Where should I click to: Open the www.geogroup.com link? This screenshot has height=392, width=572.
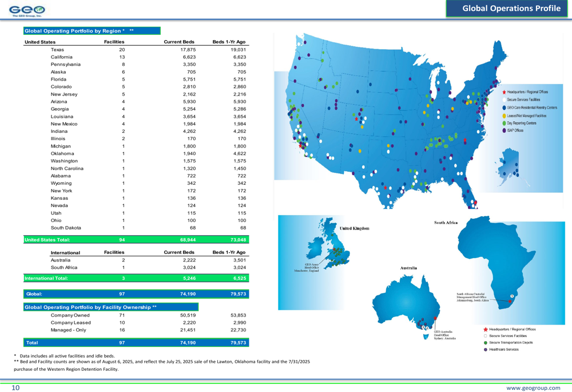click(533, 388)
